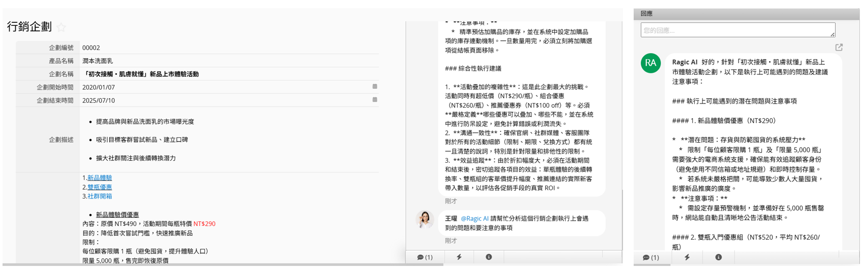Follow the 雙瓶優惠 link
The image size is (868, 272).
tap(100, 187)
